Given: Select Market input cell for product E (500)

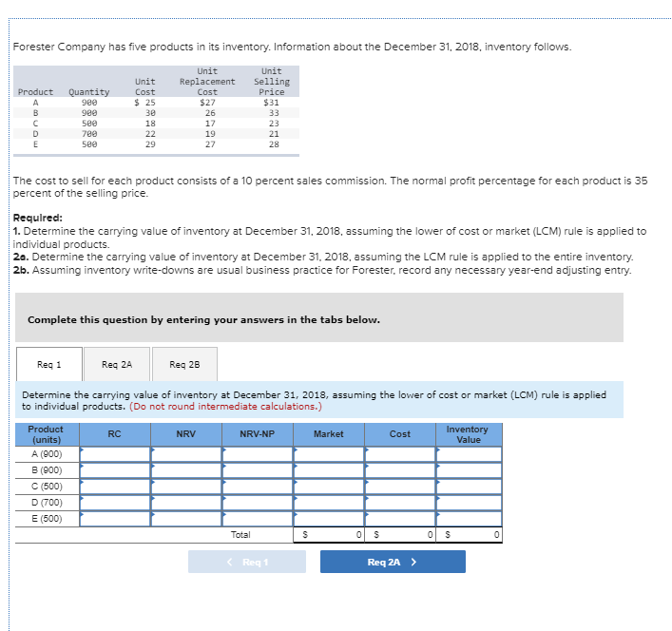Looking at the screenshot, I should [x=329, y=519].
